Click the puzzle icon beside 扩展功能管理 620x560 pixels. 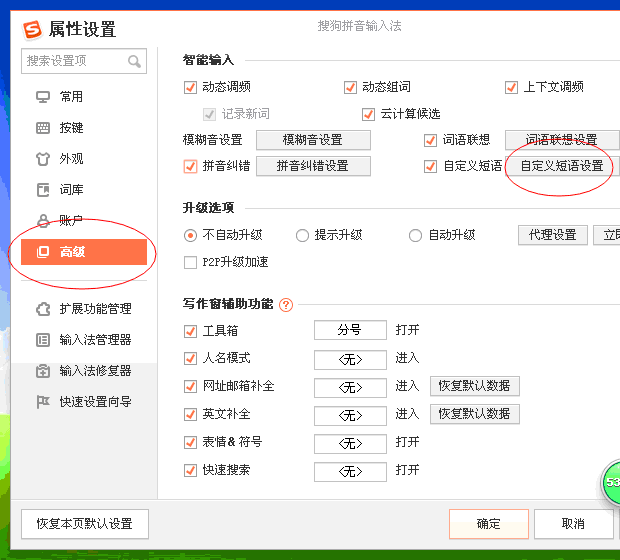pos(43,309)
